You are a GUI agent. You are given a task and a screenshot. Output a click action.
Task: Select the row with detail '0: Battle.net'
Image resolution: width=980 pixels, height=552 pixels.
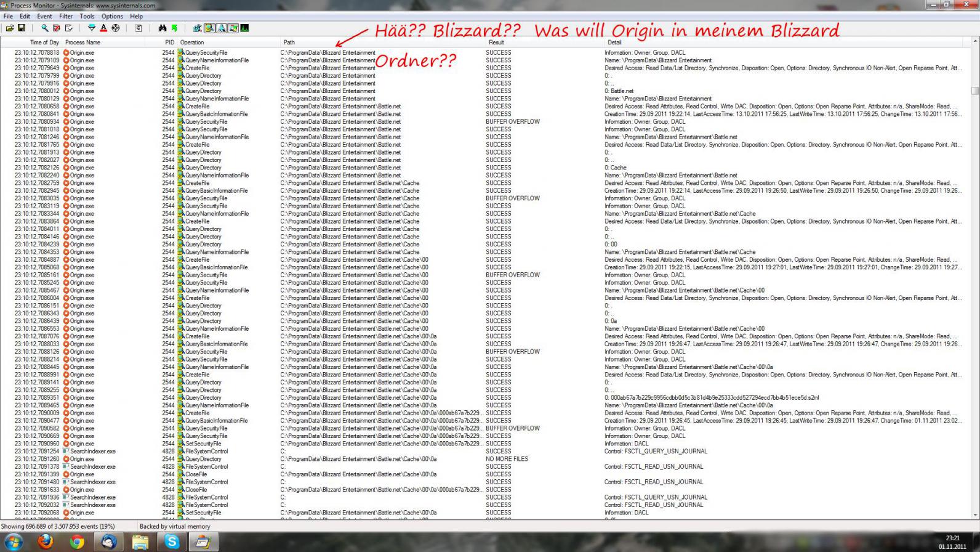pyautogui.click(x=485, y=91)
